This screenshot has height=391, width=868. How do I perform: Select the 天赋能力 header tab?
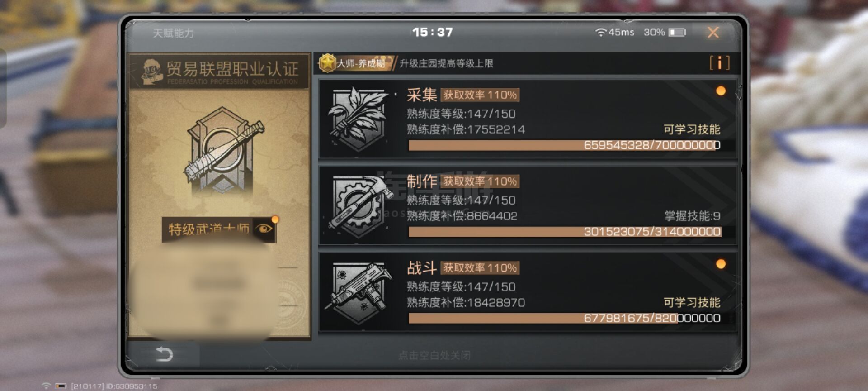pos(174,33)
